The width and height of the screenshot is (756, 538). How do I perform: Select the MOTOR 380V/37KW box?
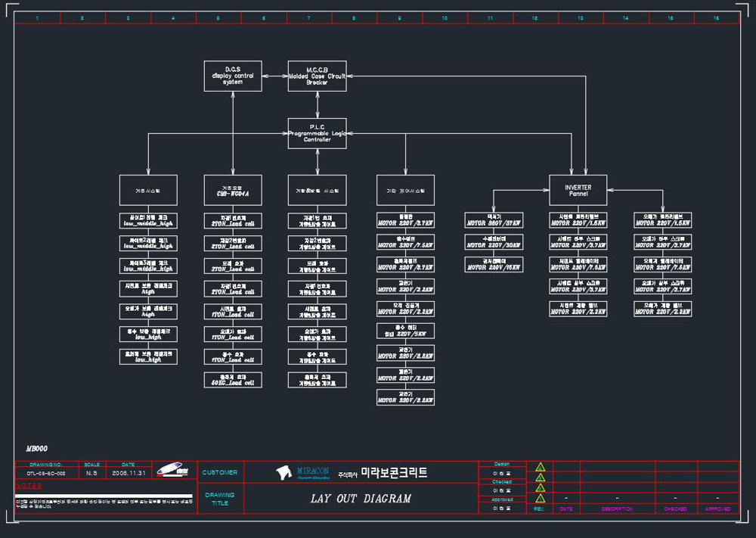pyautogui.click(x=494, y=220)
